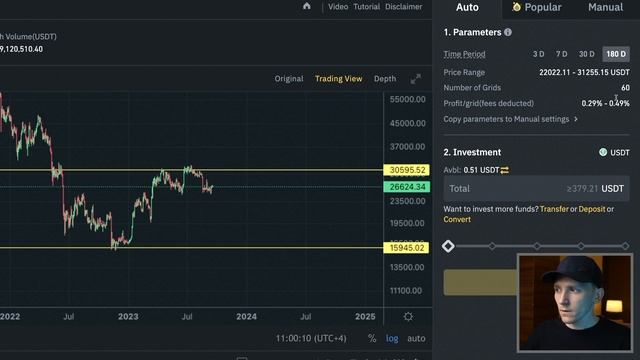Set investment slider to last marker
The width and height of the screenshot is (640, 360).
[x=625, y=246]
